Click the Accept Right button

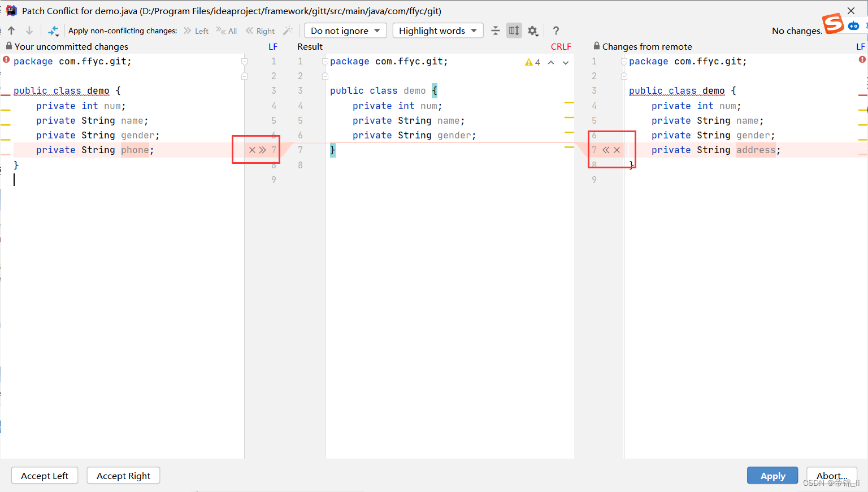[x=123, y=476]
